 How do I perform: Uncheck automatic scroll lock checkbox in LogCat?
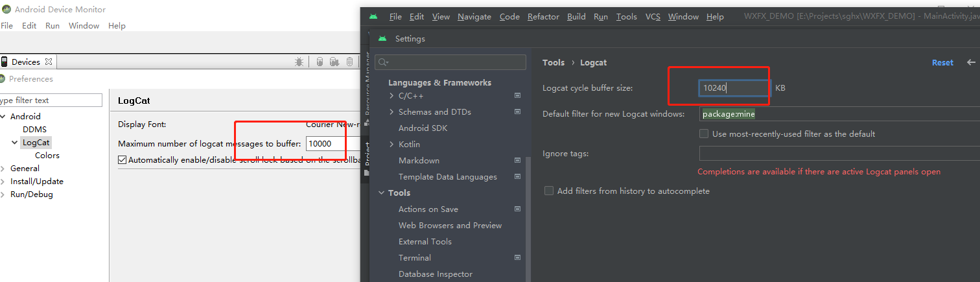click(x=122, y=160)
